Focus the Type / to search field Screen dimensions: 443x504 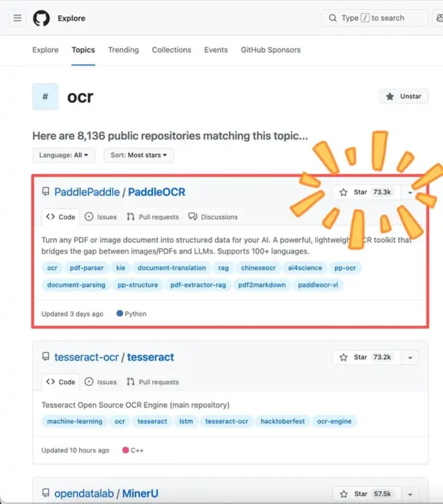375,18
